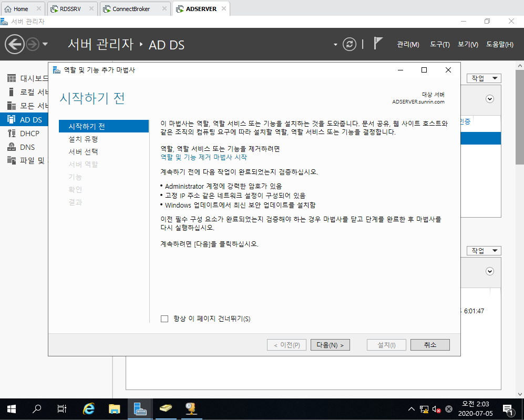Screen dimensions: 524x420
Task: Click the muted volume tray icon
Action: [436, 409]
